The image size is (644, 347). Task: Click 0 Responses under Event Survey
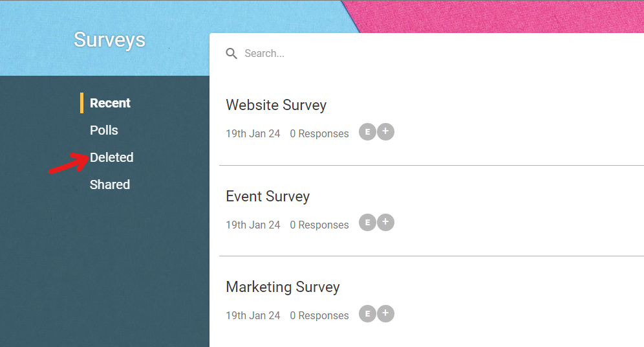(319, 225)
